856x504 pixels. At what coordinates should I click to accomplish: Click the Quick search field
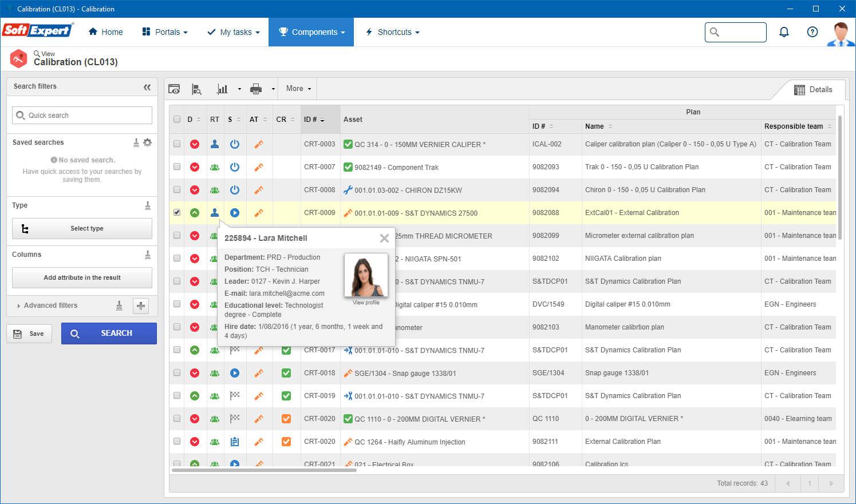[x=82, y=115]
